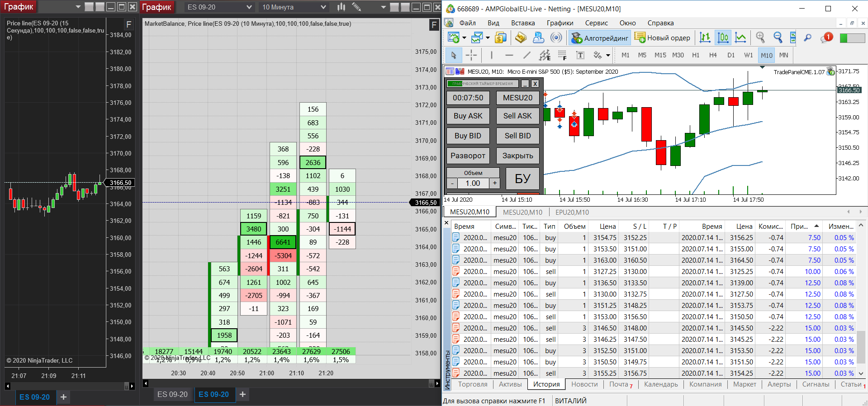Switch chart to bar chart type
868x406 pixels.
[705, 38]
